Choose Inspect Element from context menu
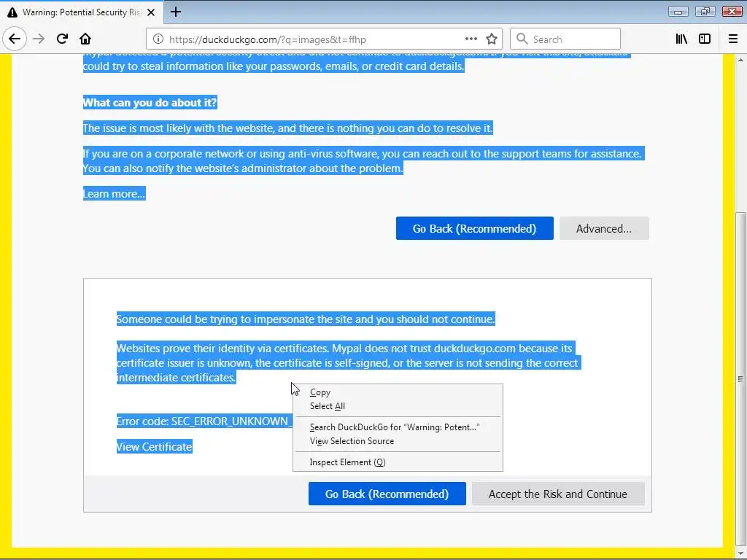The height and width of the screenshot is (560, 747). (347, 462)
